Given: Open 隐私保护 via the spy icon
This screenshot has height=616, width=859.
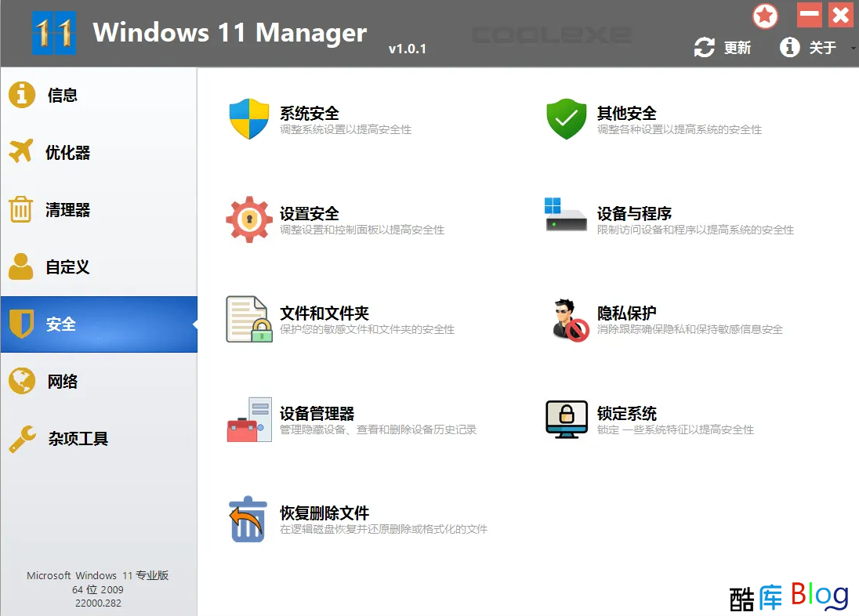Looking at the screenshot, I should click(570, 320).
